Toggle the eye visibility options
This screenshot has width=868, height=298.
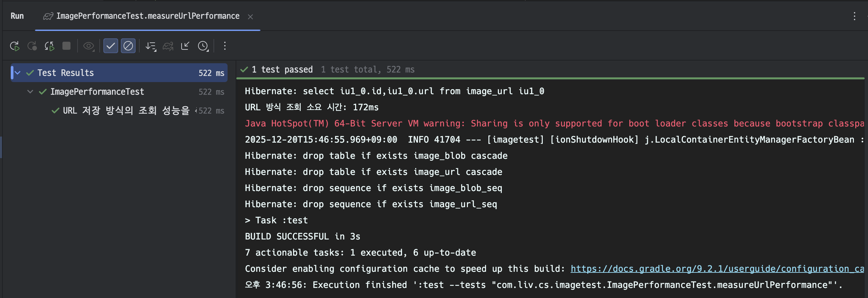point(89,46)
